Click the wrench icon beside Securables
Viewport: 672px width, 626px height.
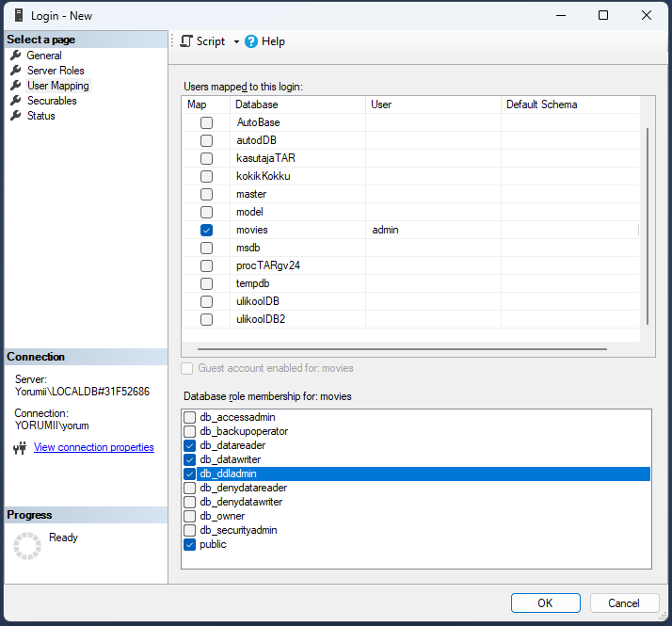16,101
